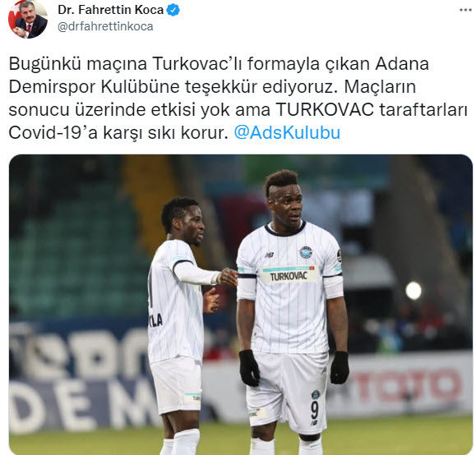Click the New Balance logo on the jersey chest
This screenshot has width=476, height=455.
(x=270, y=255)
